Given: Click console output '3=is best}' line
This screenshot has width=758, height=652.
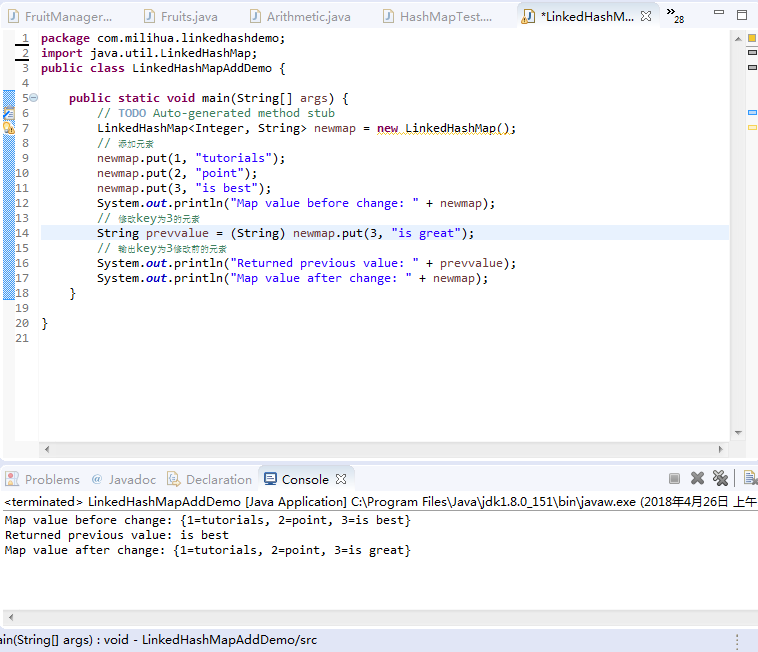Looking at the screenshot, I should [208, 520].
